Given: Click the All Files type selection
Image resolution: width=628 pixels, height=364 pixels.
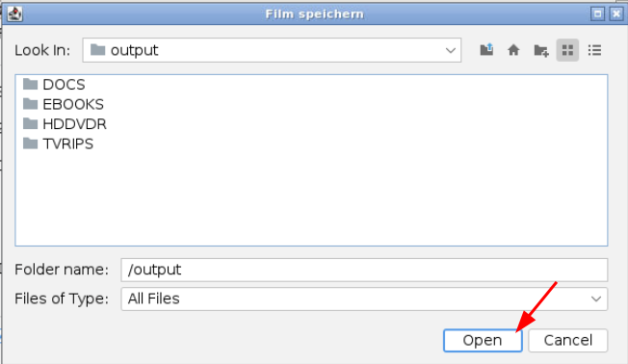Looking at the screenshot, I should (x=154, y=299).
